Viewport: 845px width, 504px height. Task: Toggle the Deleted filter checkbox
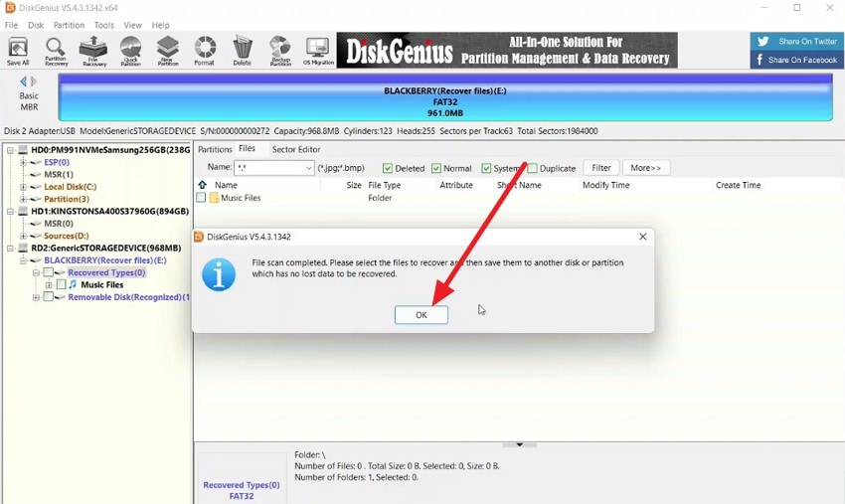387,168
